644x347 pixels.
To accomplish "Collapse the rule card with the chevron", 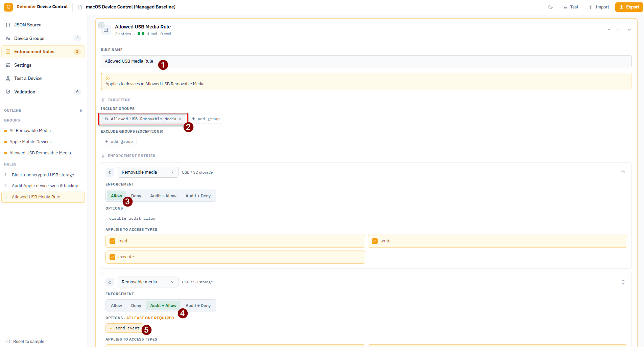I will click(x=629, y=30).
